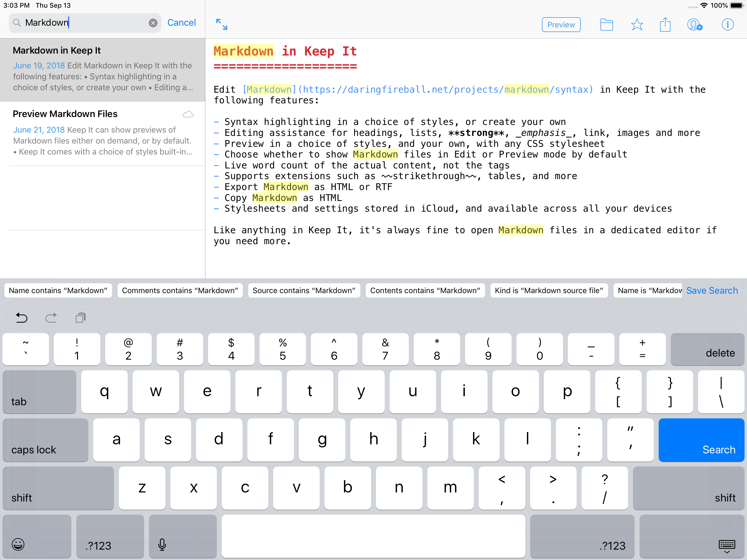This screenshot has width=747, height=560.
Task: Tap the 'Export Markdown as HTML or RTF' line
Action: (303, 187)
